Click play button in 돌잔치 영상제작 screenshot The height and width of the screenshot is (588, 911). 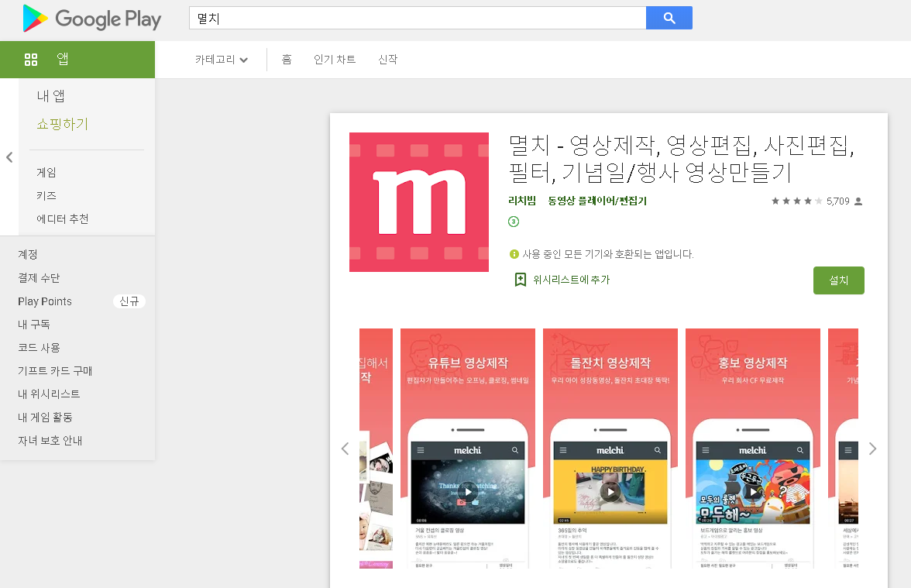point(610,492)
